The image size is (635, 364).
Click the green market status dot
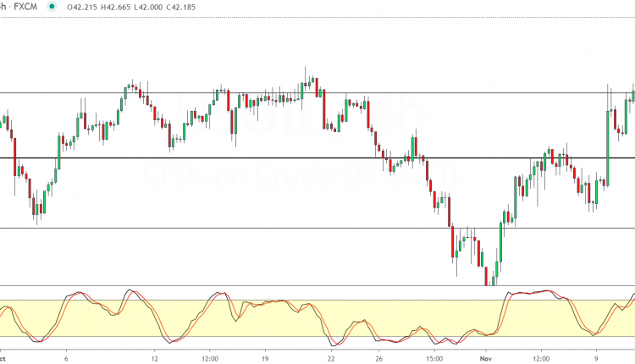point(52,7)
